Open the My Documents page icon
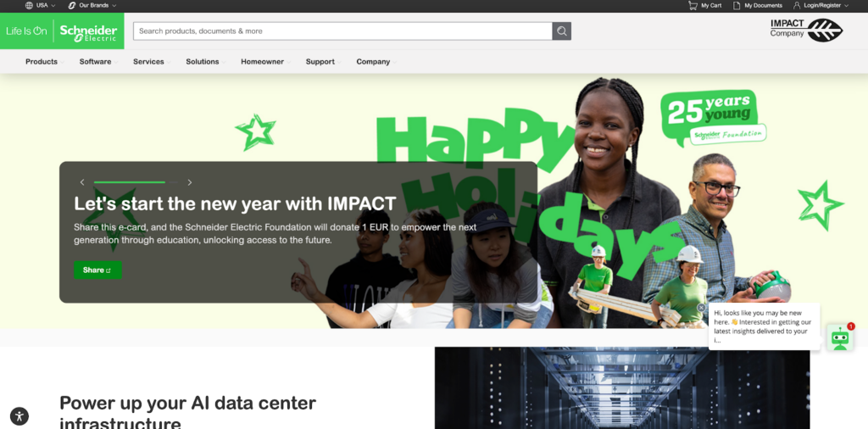The height and width of the screenshot is (429, 868). pyautogui.click(x=737, y=6)
